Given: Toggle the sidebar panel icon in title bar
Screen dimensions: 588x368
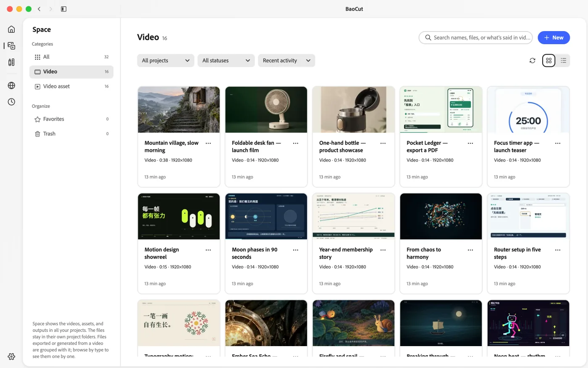Looking at the screenshot, I should pyautogui.click(x=64, y=9).
